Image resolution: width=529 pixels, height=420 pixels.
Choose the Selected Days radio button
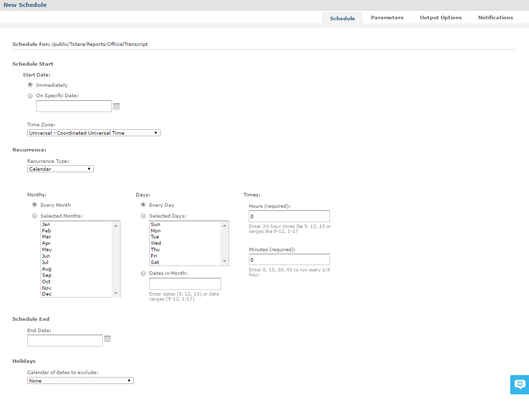(143, 216)
